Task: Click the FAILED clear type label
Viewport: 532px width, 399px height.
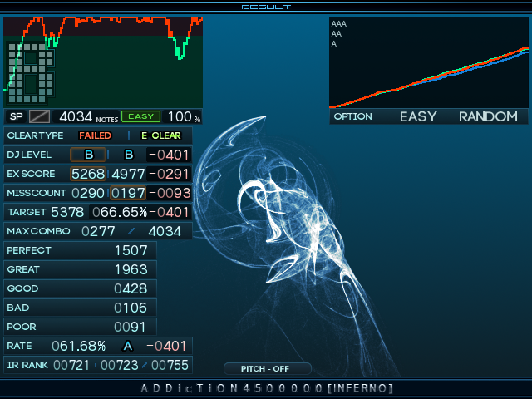Action: pyautogui.click(x=95, y=135)
